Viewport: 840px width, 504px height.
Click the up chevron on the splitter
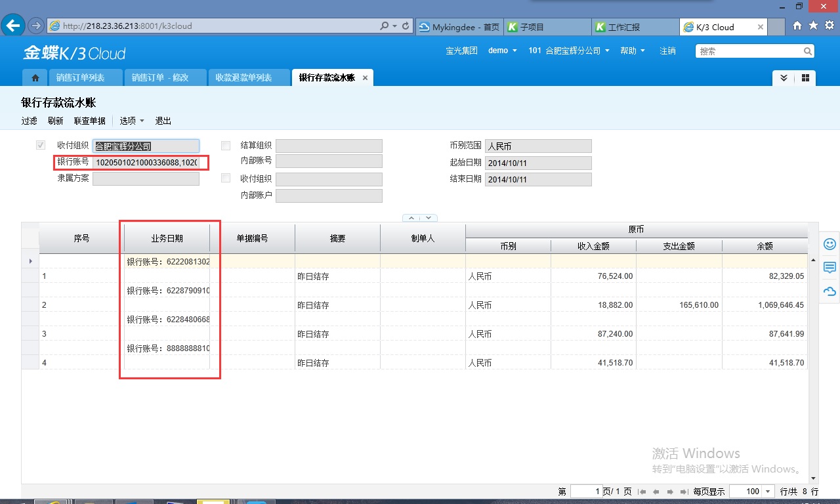[x=411, y=218]
